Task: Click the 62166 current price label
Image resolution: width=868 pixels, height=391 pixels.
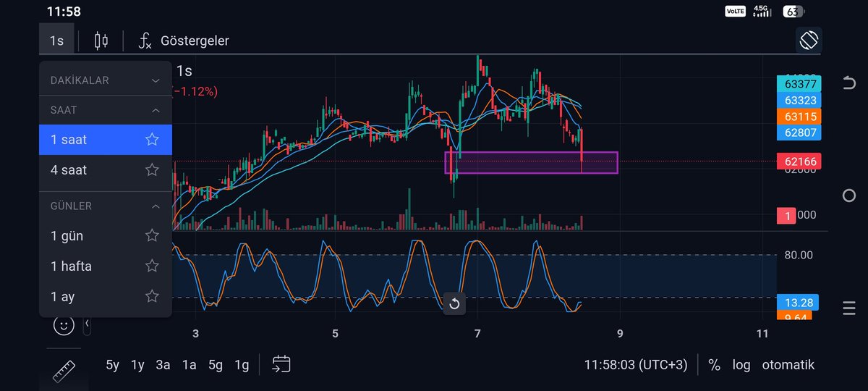Action: click(x=800, y=161)
